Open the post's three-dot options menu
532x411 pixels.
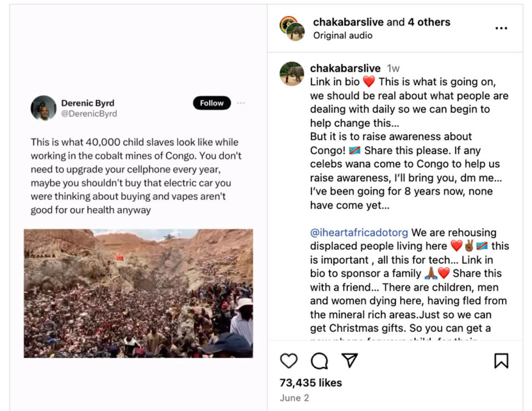point(501,28)
